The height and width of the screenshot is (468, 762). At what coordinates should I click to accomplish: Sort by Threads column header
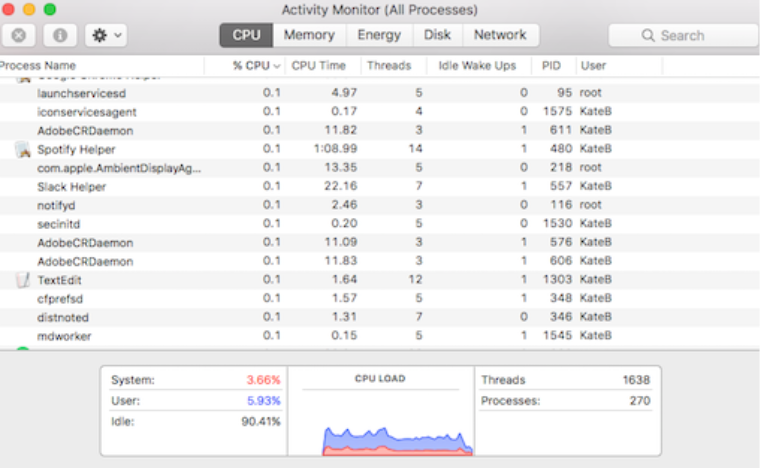point(389,66)
